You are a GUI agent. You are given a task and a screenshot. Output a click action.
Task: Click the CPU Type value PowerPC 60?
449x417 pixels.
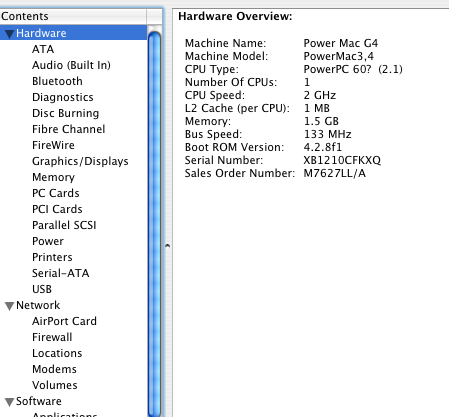353,69
